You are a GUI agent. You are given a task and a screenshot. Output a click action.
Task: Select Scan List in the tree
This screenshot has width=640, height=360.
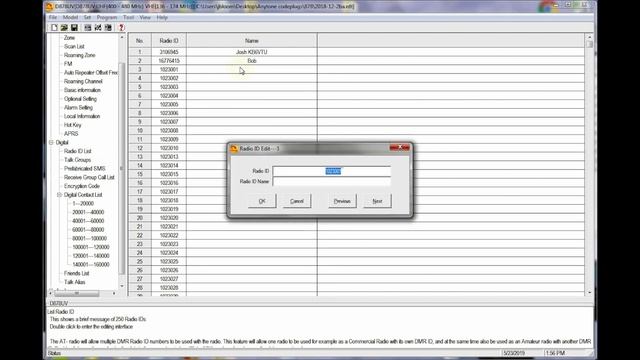(x=74, y=47)
